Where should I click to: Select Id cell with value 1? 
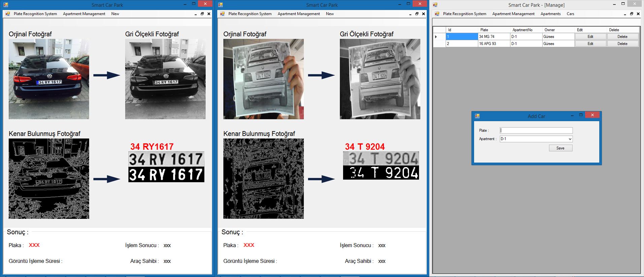pyautogui.click(x=462, y=37)
